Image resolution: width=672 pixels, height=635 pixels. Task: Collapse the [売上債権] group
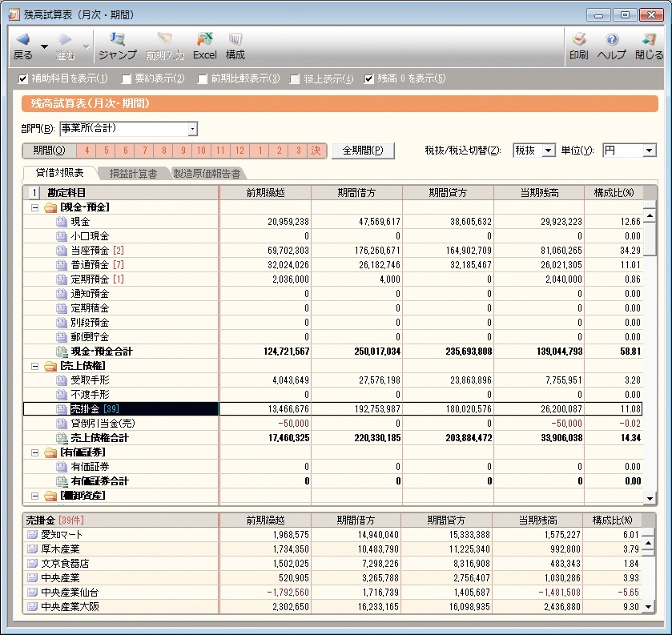point(35,367)
